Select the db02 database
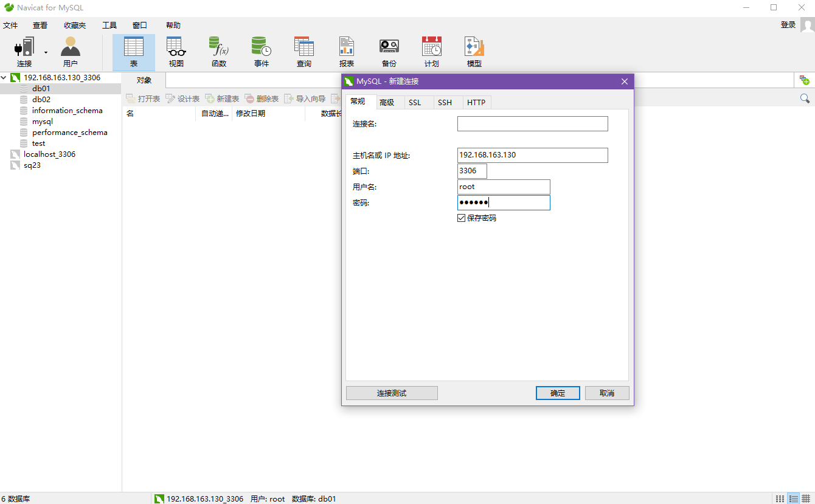Image resolution: width=815 pixels, height=504 pixels. [41, 100]
